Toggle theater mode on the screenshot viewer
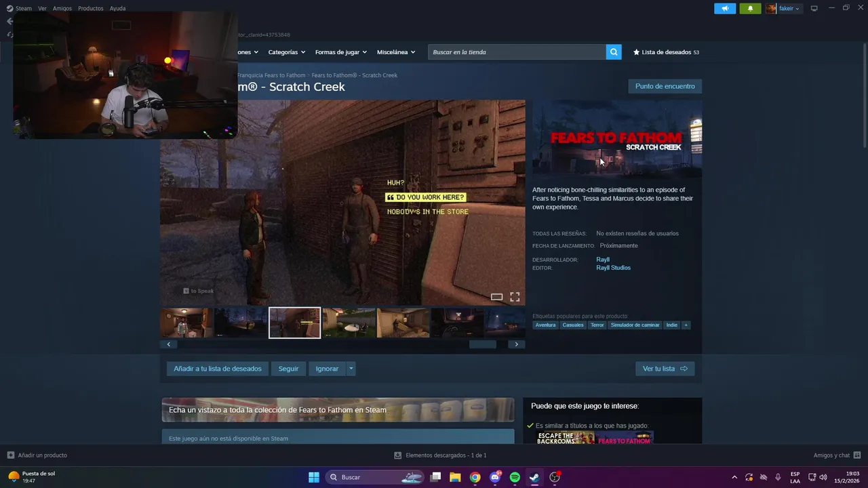 click(x=496, y=297)
